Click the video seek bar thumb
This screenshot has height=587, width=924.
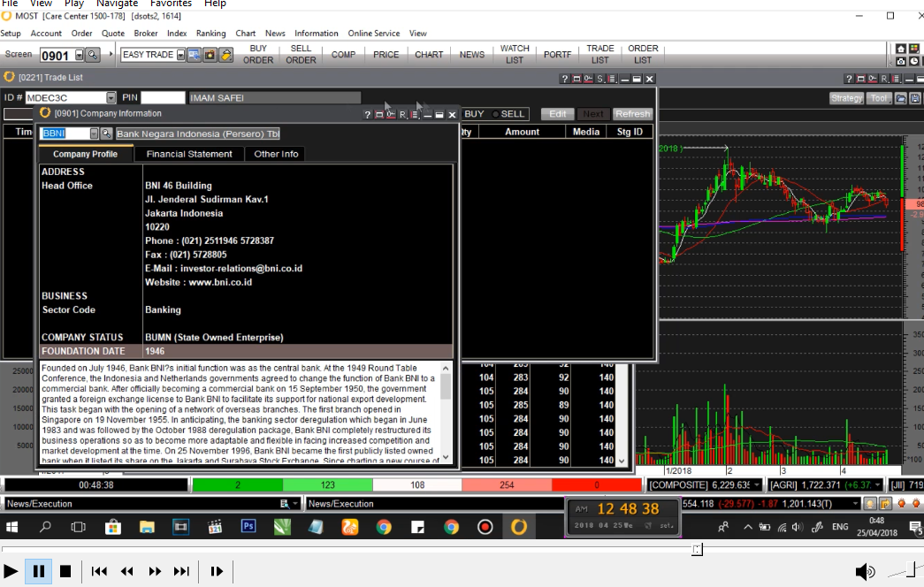(x=697, y=549)
